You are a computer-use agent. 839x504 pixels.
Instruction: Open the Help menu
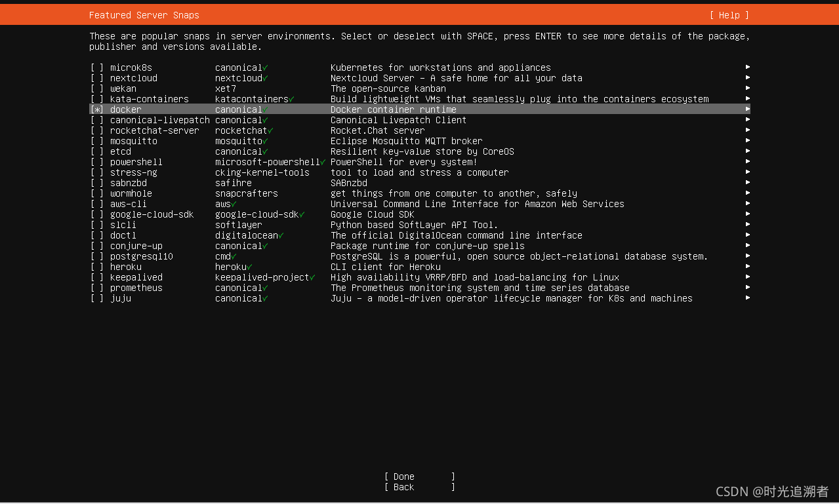point(729,15)
